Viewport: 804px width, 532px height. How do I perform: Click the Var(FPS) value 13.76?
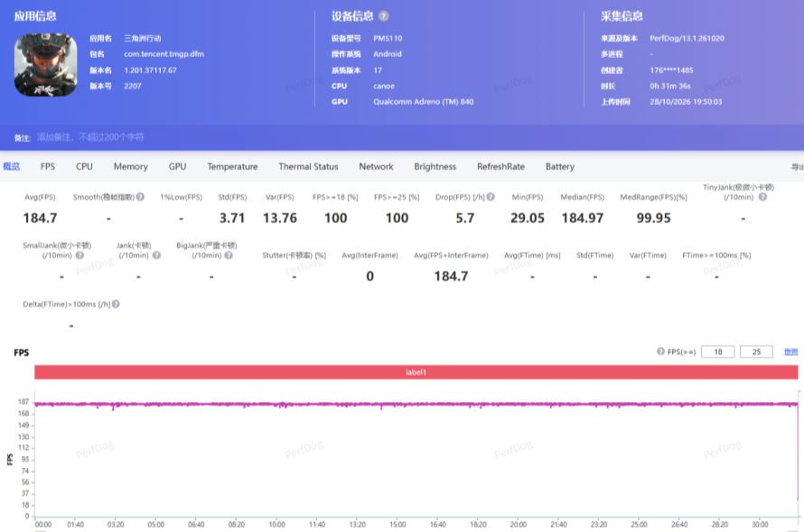click(280, 218)
